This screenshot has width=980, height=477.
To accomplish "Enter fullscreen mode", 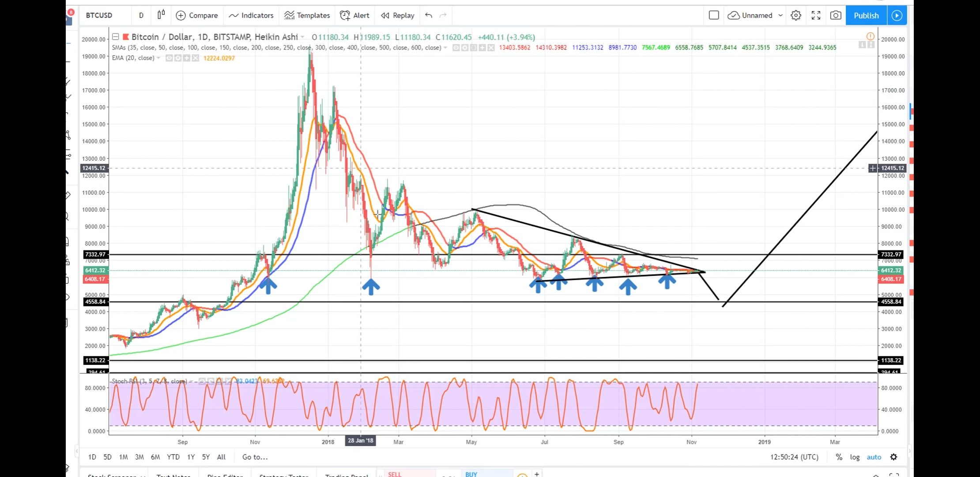I will (816, 15).
